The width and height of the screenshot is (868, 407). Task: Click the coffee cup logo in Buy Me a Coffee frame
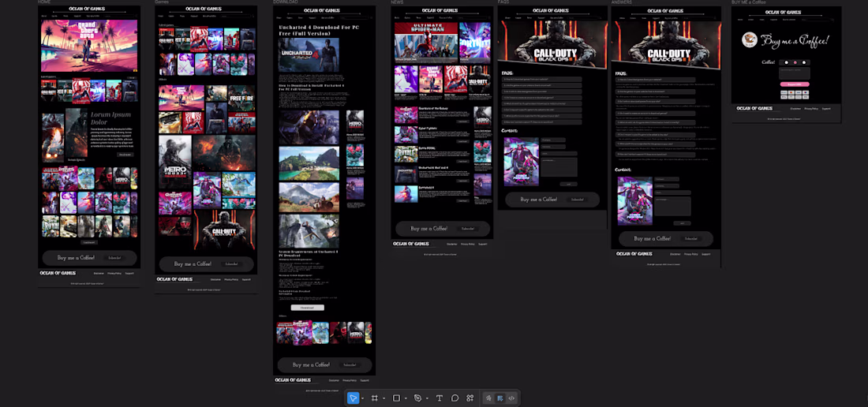[x=750, y=39]
